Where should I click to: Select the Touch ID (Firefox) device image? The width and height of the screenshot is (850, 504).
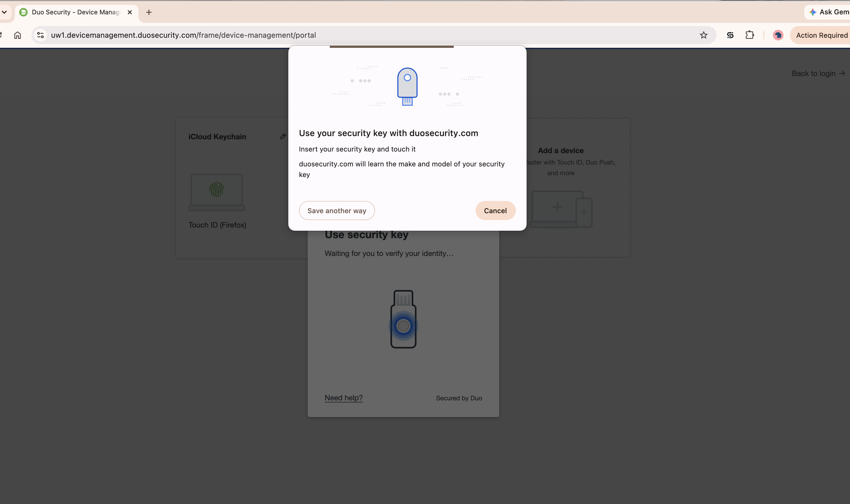click(217, 192)
